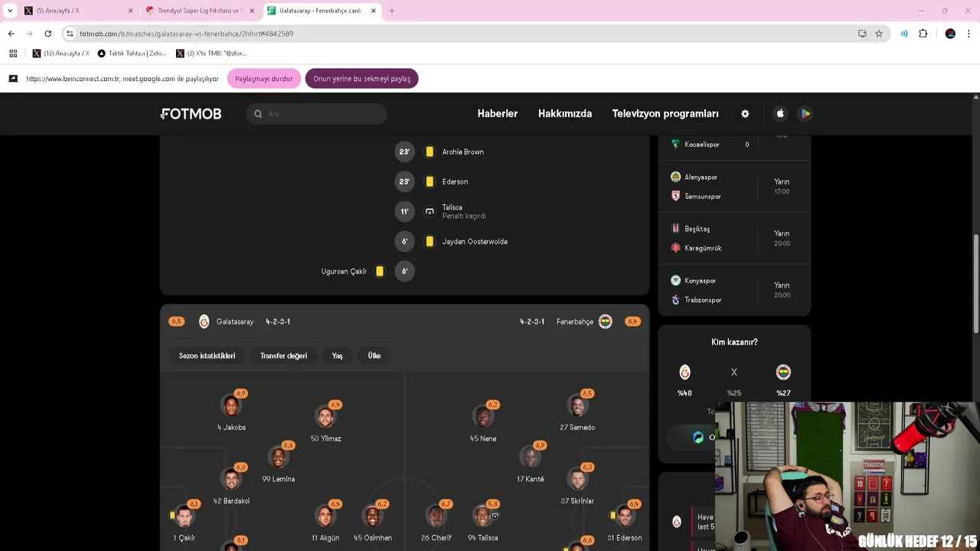Image resolution: width=980 pixels, height=551 pixels.
Task: Open a new browser tab
Action: click(392, 11)
